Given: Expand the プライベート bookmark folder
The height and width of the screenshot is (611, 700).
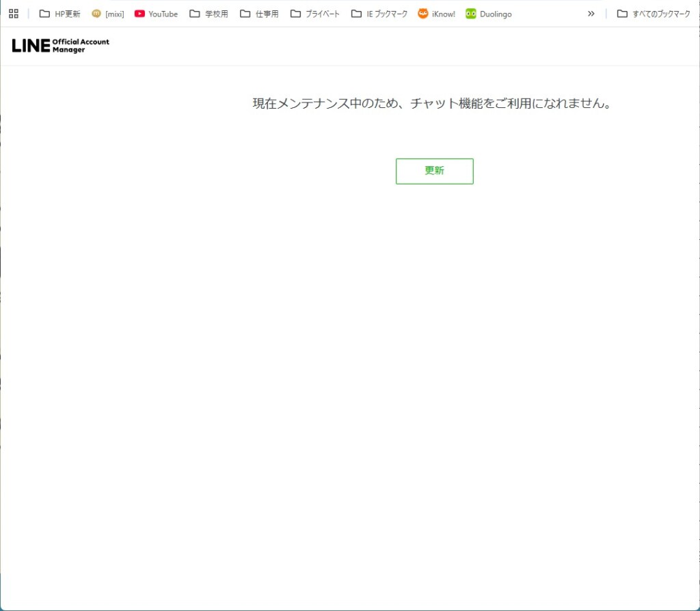Looking at the screenshot, I should tap(322, 14).
